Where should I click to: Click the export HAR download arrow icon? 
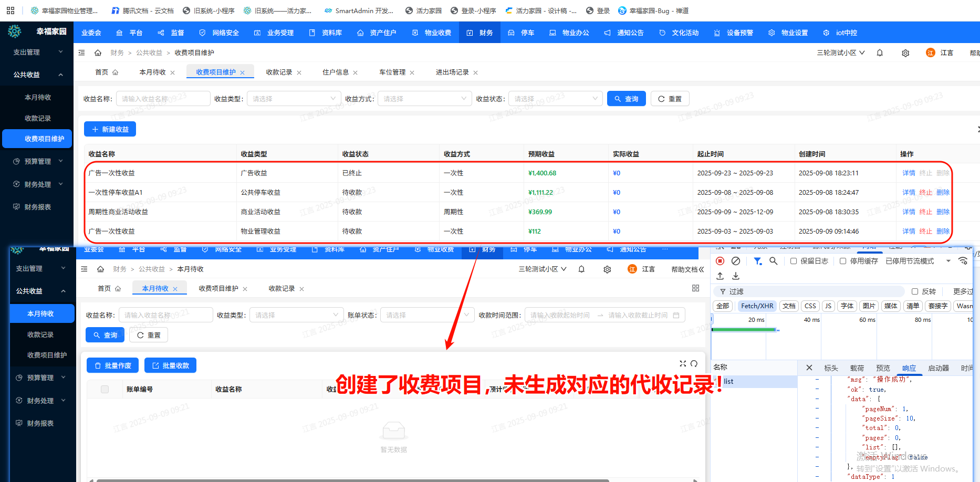point(736,276)
